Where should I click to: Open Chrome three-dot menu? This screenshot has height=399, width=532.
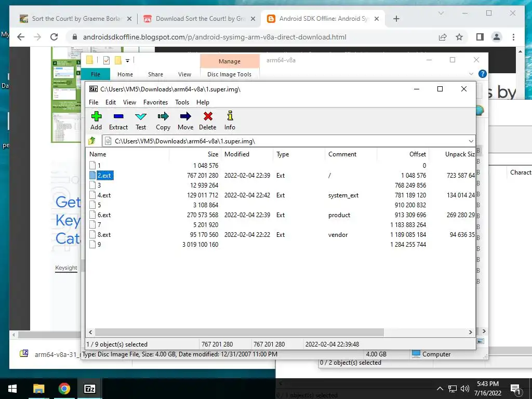click(x=513, y=37)
